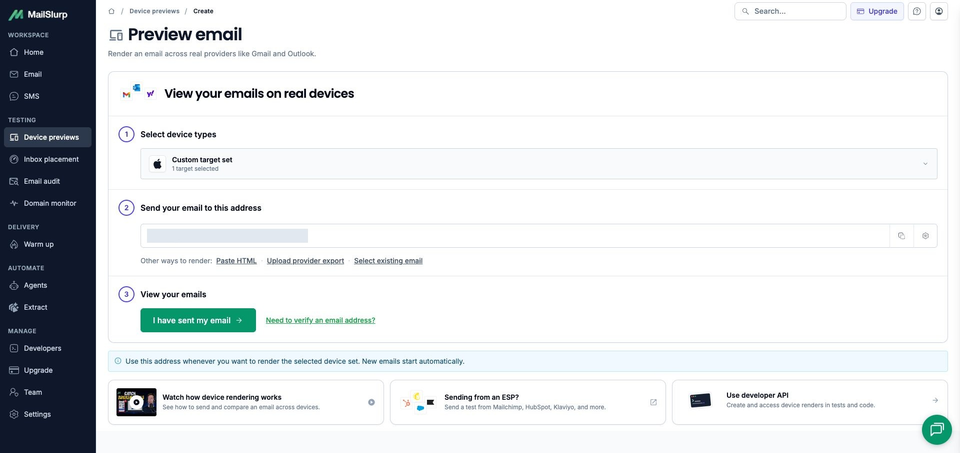Image resolution: width=960 pixels, height=453 pixels.
Task: Click the email address field
Action: [x=515, y=236]
